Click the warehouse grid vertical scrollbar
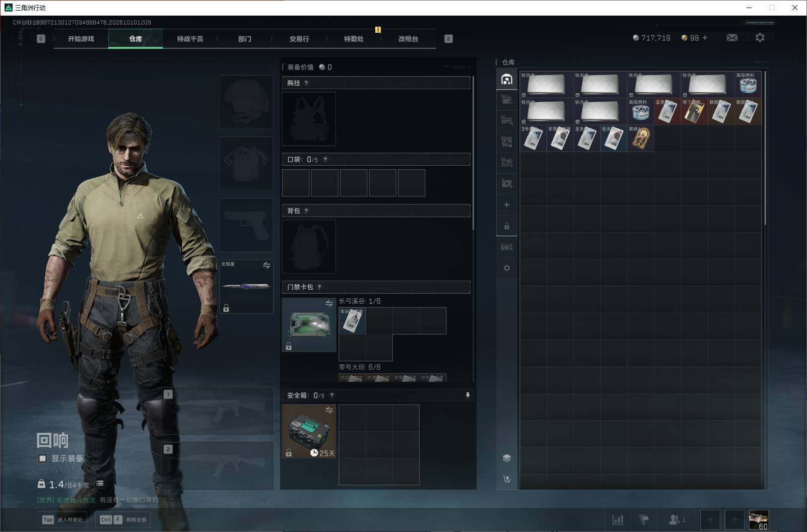807x532 pixels. (x=765, y=148)
